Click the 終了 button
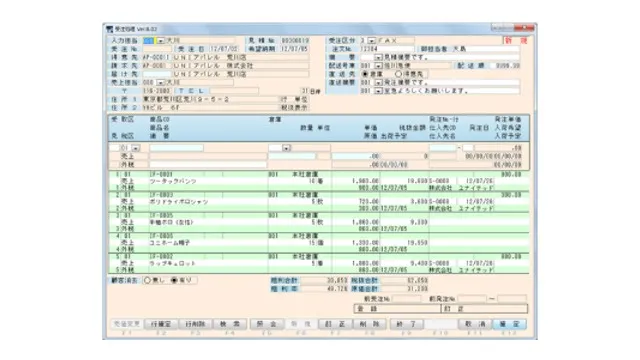 406,324
